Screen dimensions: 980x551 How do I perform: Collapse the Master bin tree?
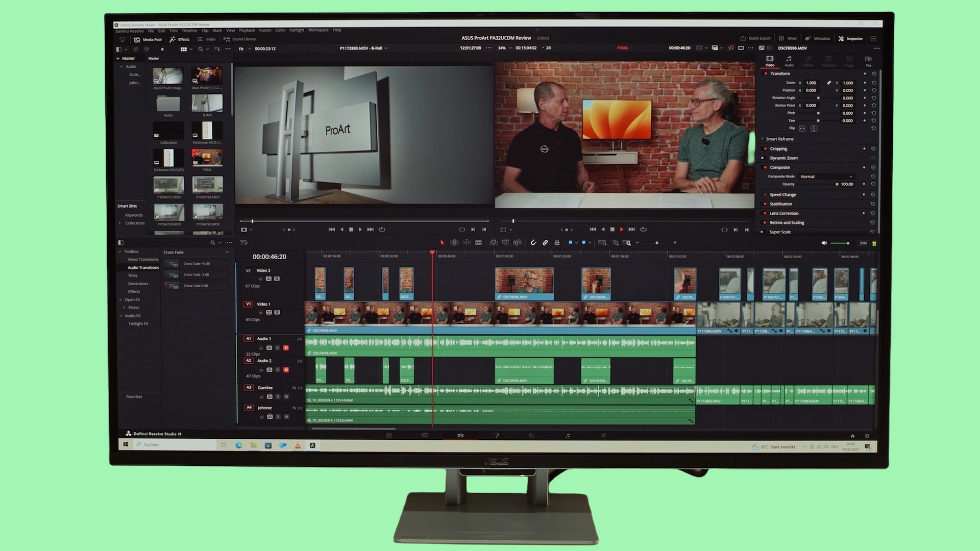[118, 59]
